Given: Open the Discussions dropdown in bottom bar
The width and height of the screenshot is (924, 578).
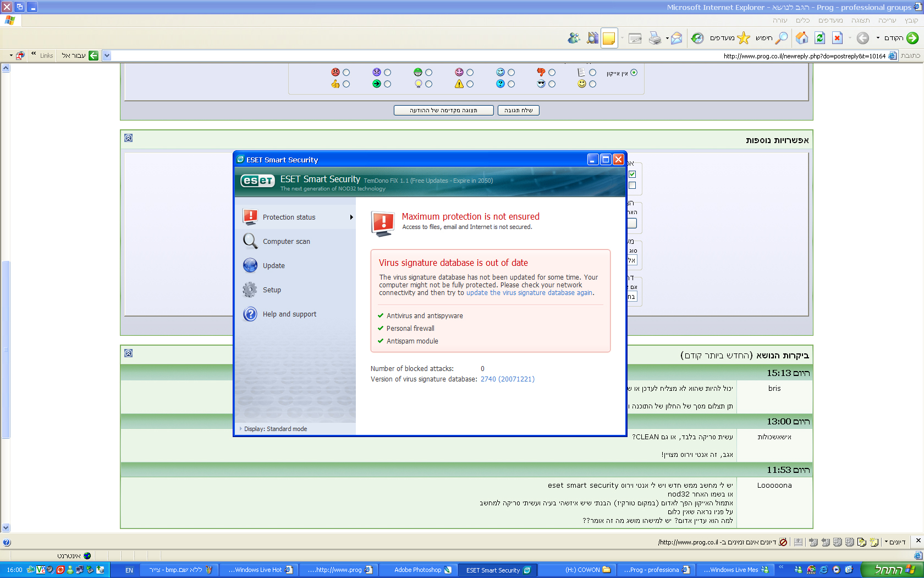Looking at the screenshot, I should coord(895,542).
